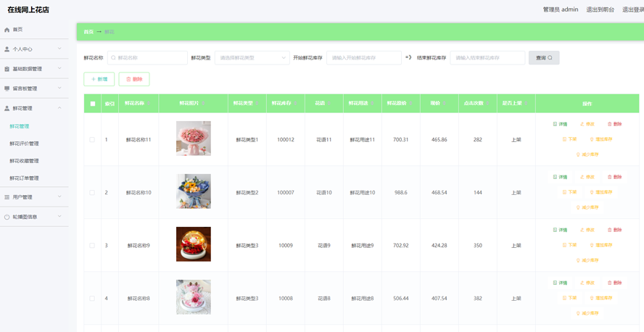
Task: Check the box for row 鲜花名称10
Action: tap(92, 193)
